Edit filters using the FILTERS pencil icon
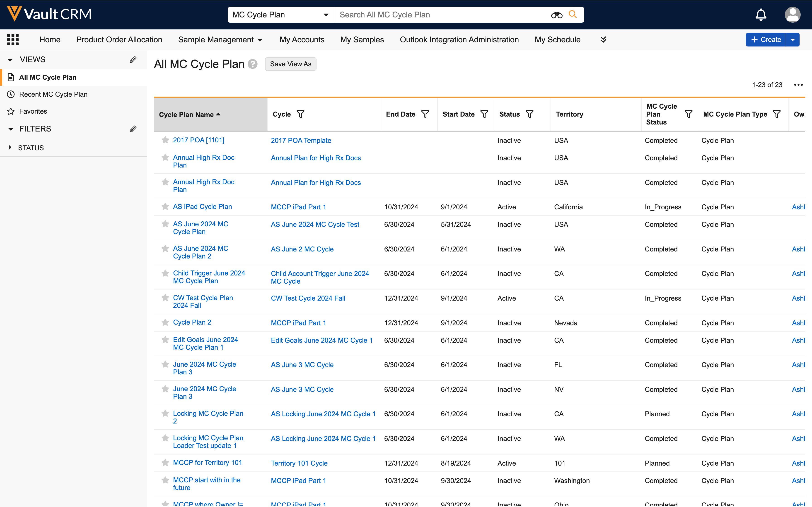 [x=133, y=129]
